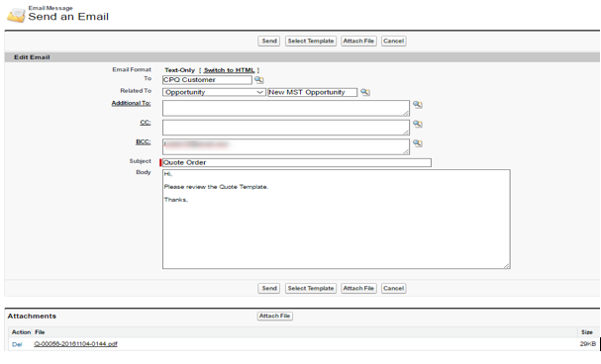Click the Text-Only format label
This screenshot has width=601, height=364.
(180, 70)
